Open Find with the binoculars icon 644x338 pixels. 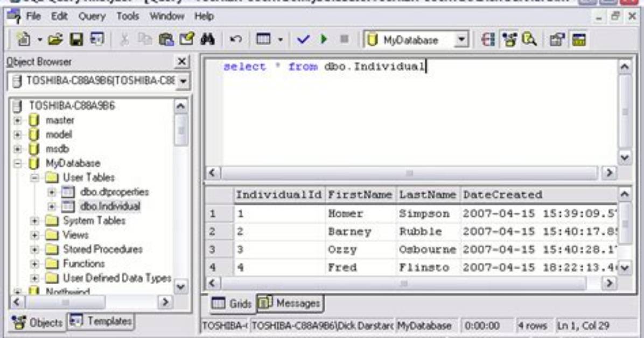pyautogui.click(x=208, y=40)
